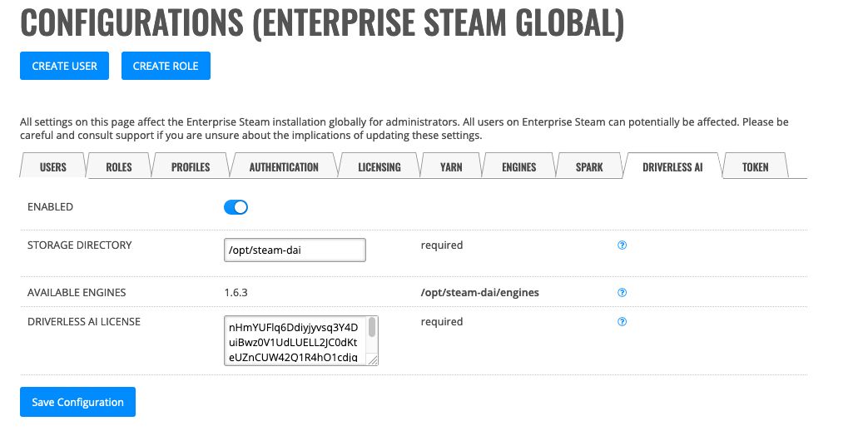
Task: Open the Profiles tab
Action: 191,167
